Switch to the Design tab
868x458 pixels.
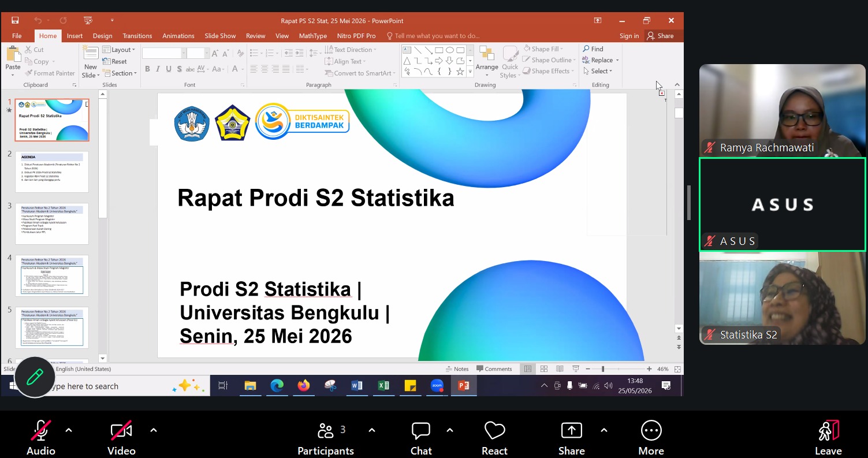103,36
